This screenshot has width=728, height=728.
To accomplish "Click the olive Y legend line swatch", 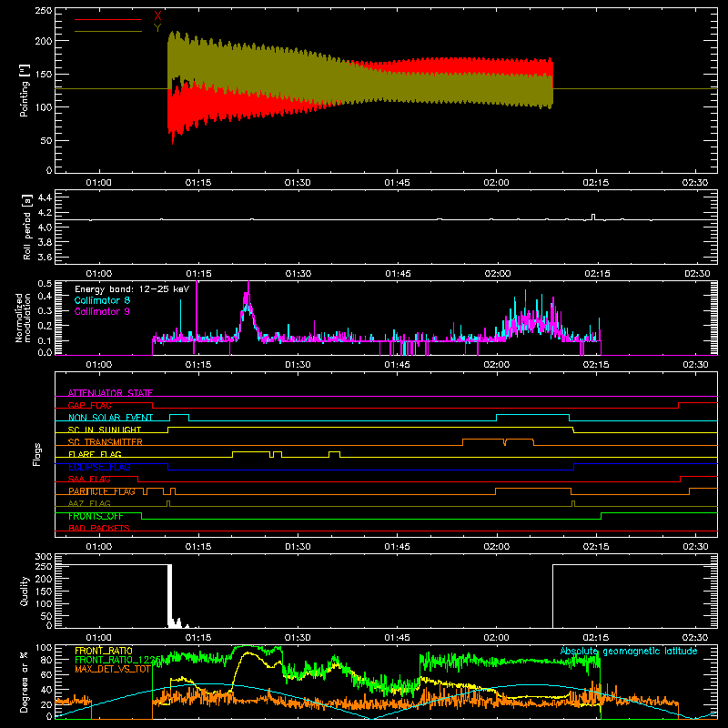I will [x=108, y=31].
